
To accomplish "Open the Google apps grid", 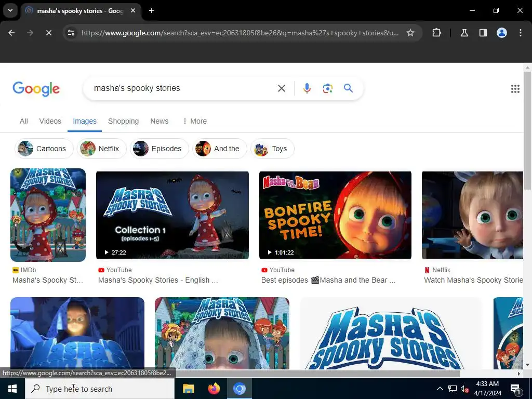I will point(515,89).
